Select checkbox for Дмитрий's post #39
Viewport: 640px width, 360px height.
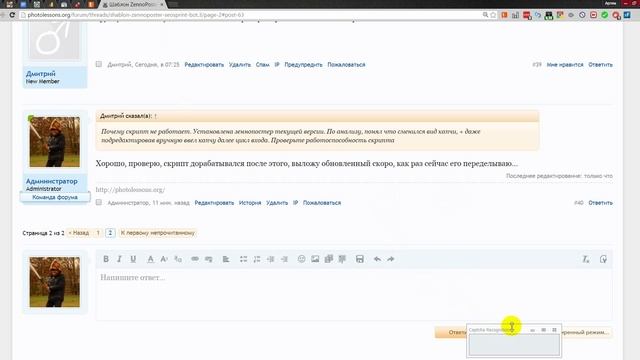(99, 64)
